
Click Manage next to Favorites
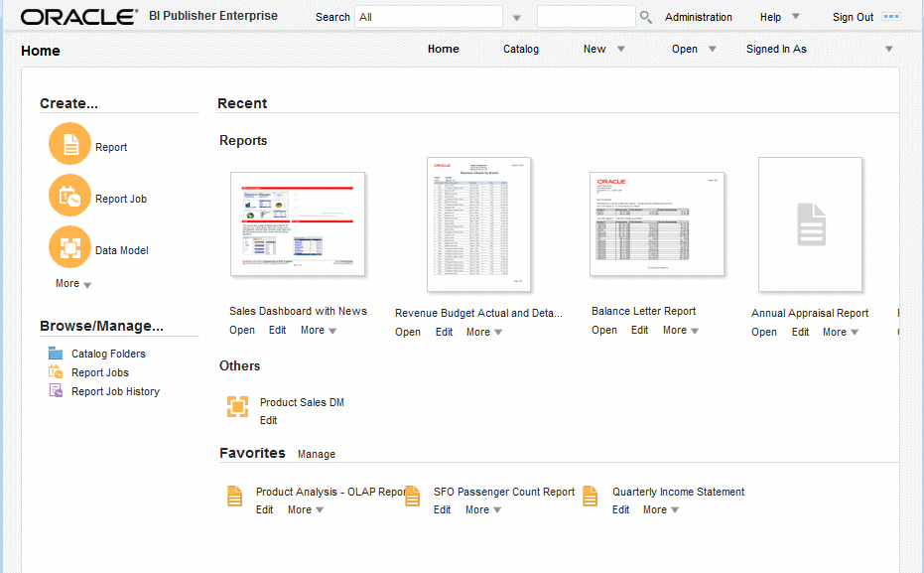317,454
